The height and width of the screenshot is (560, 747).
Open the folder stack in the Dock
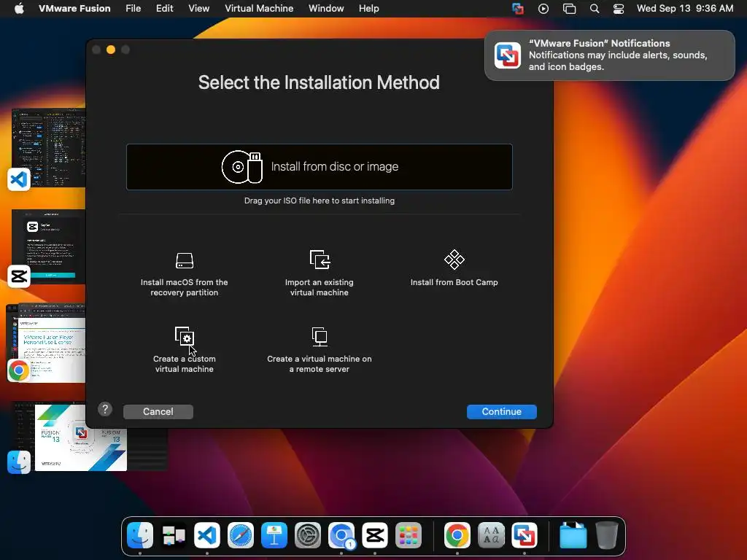point(573,535)
